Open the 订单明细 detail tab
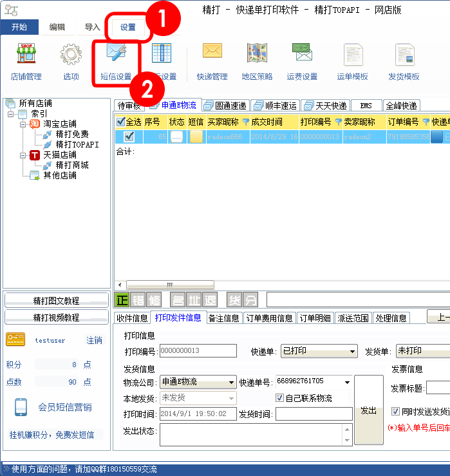450x476 pixels. [315, 318]
